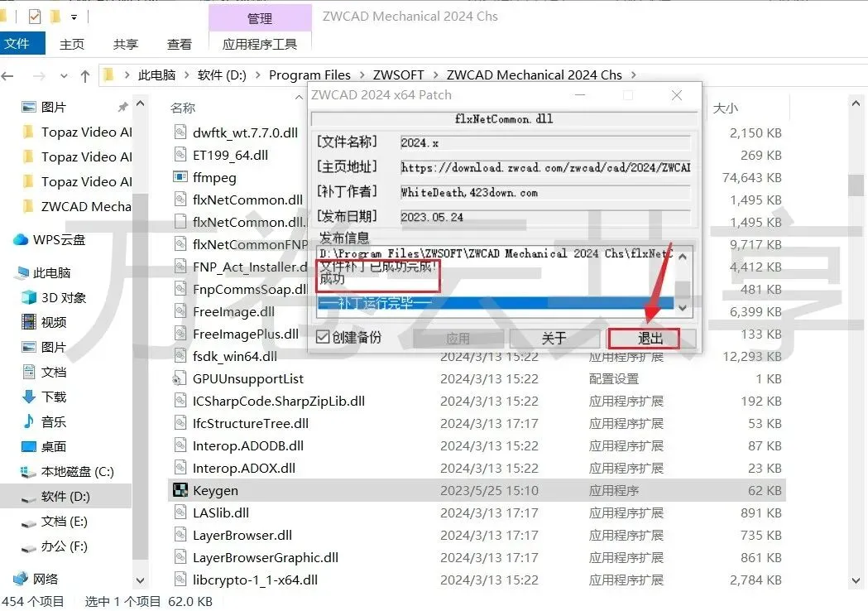Select the 管理 contextual tab
The image size is (868, 611).
260,19
